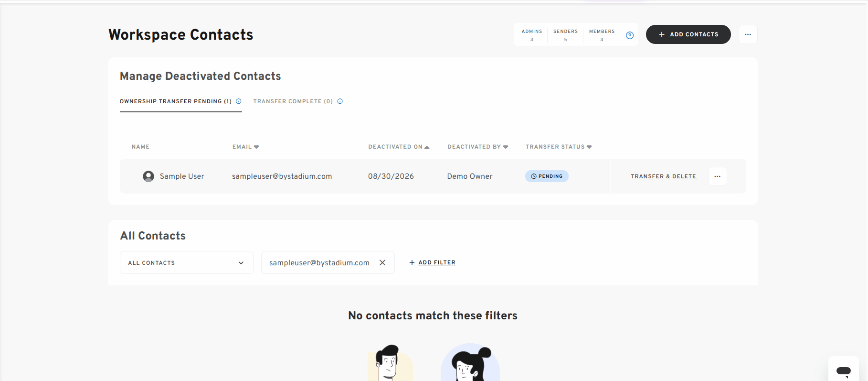Click the Name column header

(140, 147)
